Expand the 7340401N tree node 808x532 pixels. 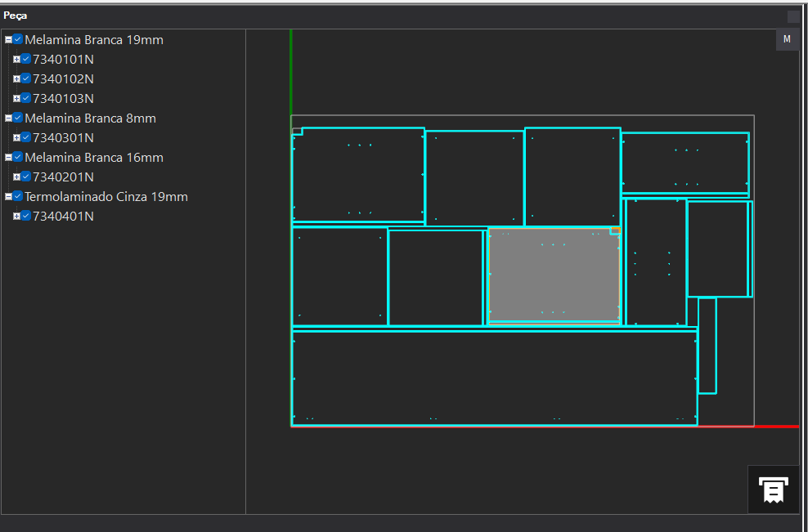click(x=16, y=216)
